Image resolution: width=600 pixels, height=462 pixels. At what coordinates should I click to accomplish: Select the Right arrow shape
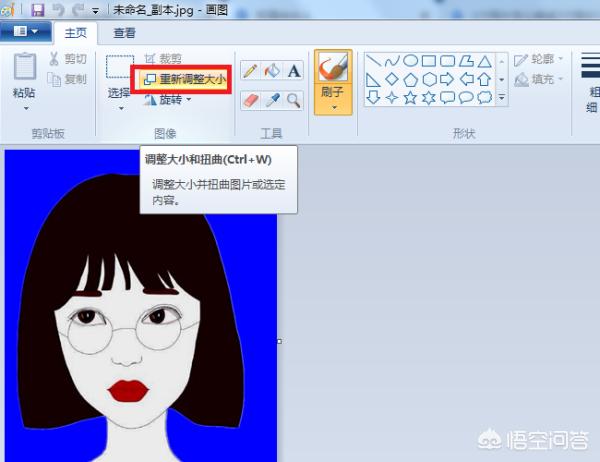[447, 79]
